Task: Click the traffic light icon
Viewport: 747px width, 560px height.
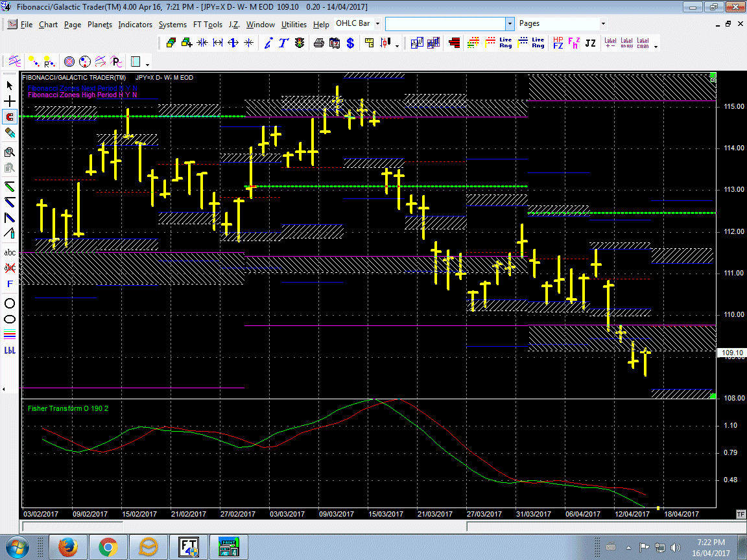Action: click(300, 43)
